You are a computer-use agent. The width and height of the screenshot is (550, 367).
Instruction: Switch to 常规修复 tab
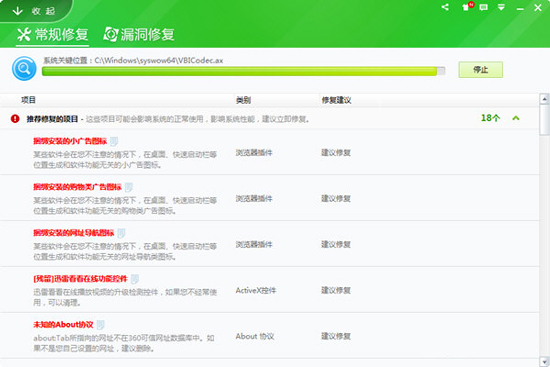click(x=53, y=35)
